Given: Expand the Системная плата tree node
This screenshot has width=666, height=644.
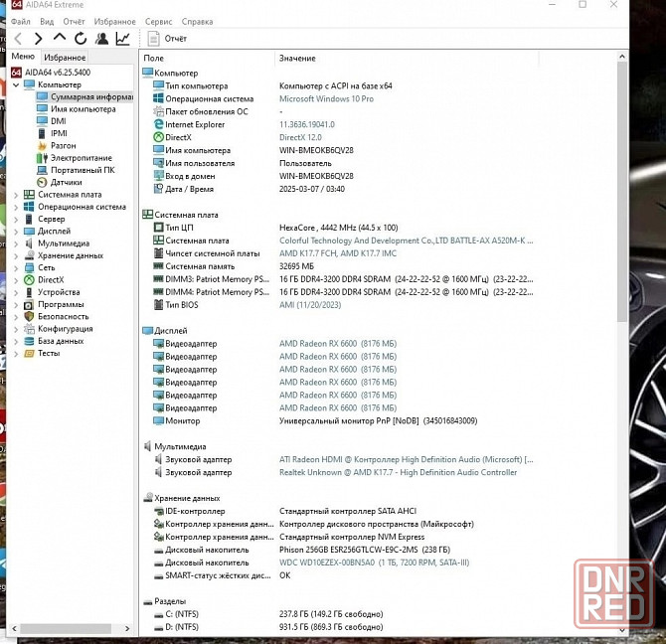Looking at the screenshot, I should (x=16, y=195).
